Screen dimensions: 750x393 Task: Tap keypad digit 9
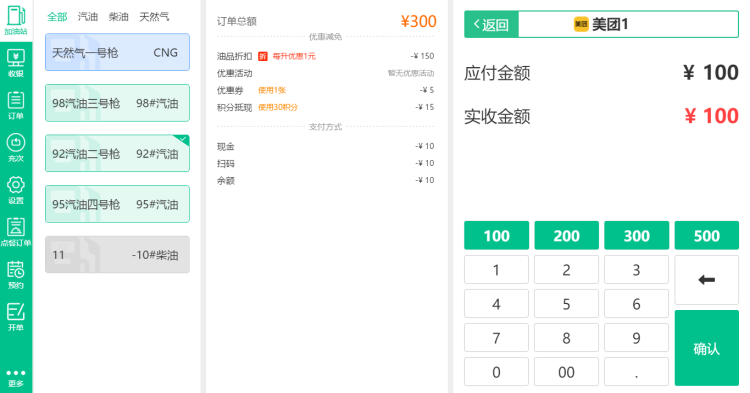tap(637, 338)
